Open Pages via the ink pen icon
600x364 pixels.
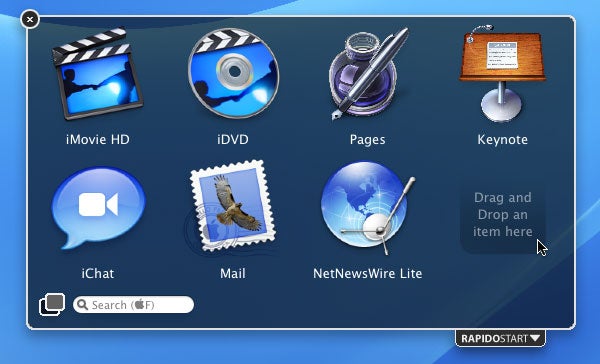(368, 74)
